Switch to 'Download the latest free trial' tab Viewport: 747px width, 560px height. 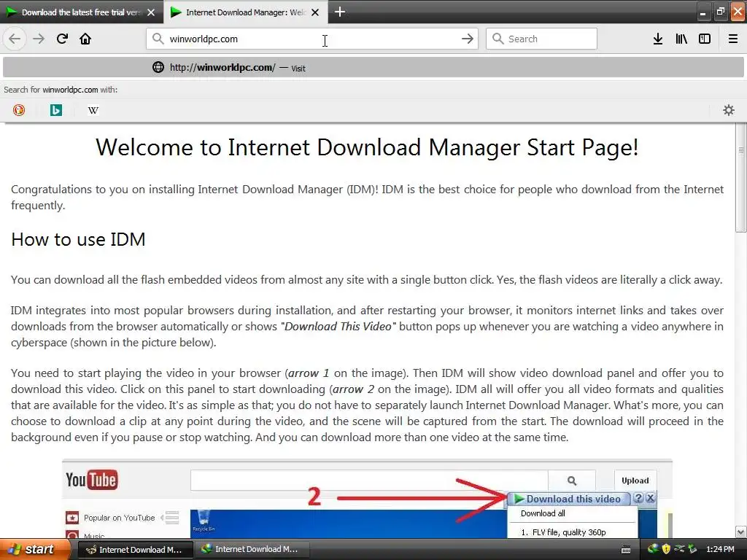tap(81, 12)
